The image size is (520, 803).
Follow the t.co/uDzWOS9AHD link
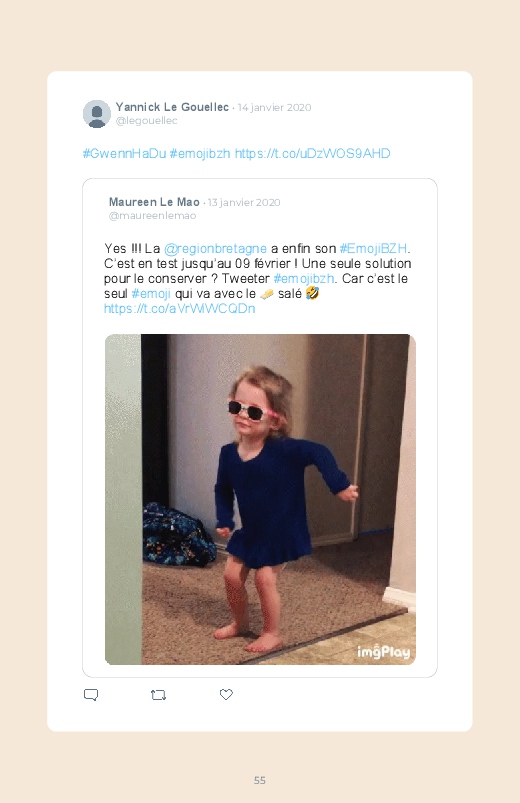(x=313, y=154)
